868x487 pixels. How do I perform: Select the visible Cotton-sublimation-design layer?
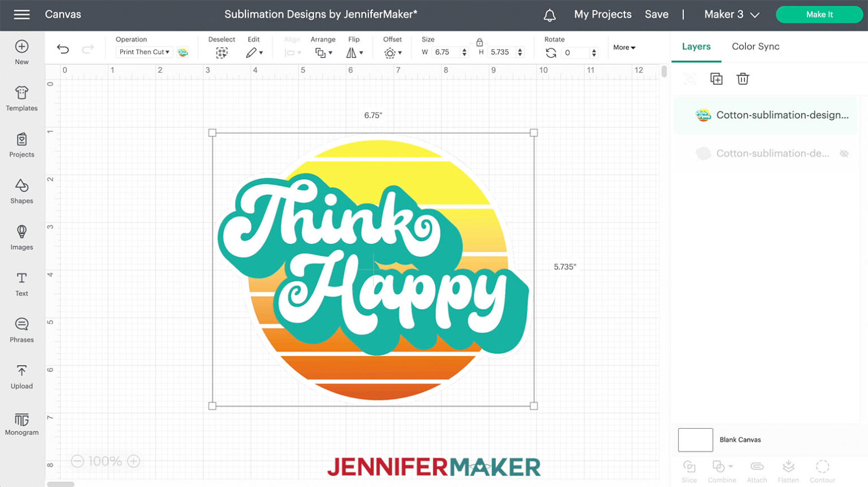pos(766,115)
